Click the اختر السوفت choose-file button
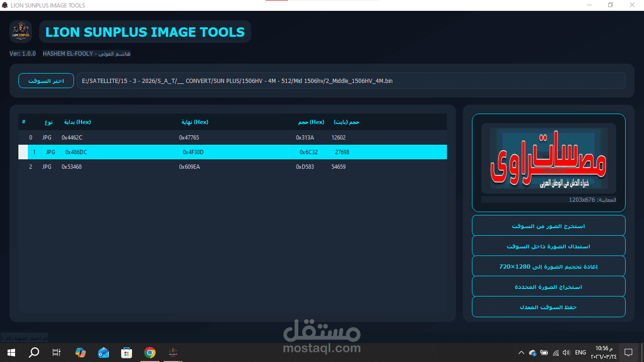 46,81
